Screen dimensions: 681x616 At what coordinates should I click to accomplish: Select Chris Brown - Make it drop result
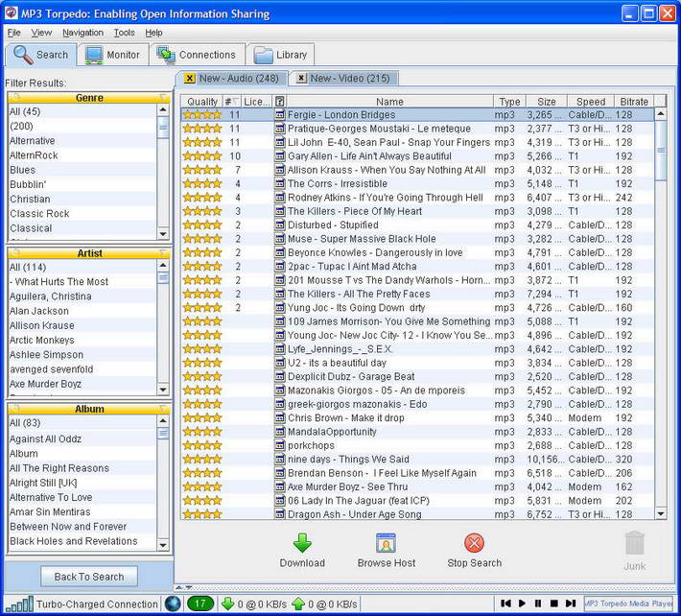(417, 418)
